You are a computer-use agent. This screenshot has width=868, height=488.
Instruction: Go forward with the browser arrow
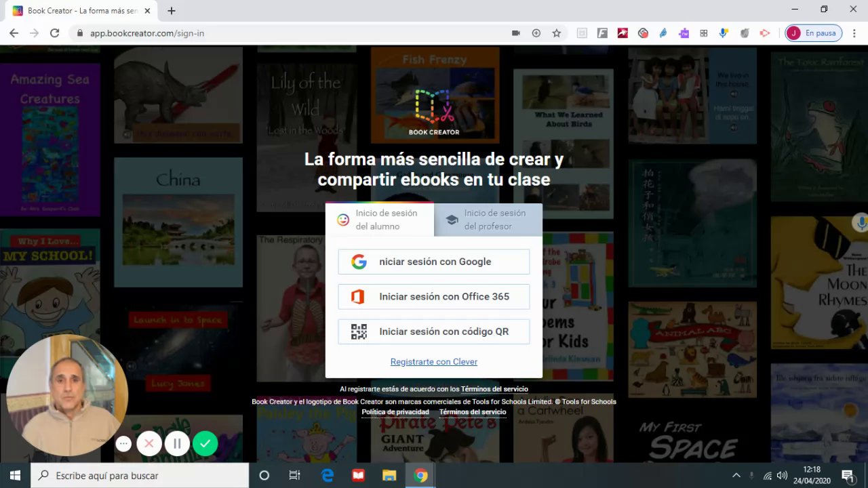click(x=34, y=33)
